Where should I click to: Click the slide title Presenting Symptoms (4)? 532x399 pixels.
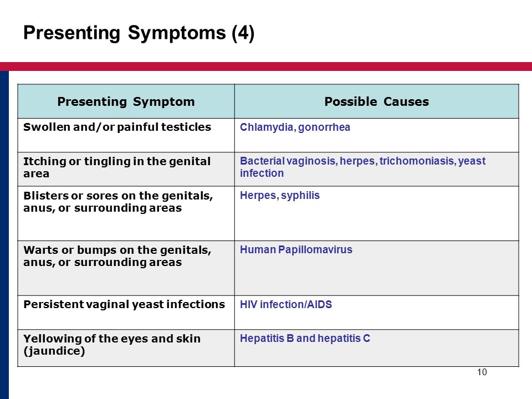(x=139, y=33)
